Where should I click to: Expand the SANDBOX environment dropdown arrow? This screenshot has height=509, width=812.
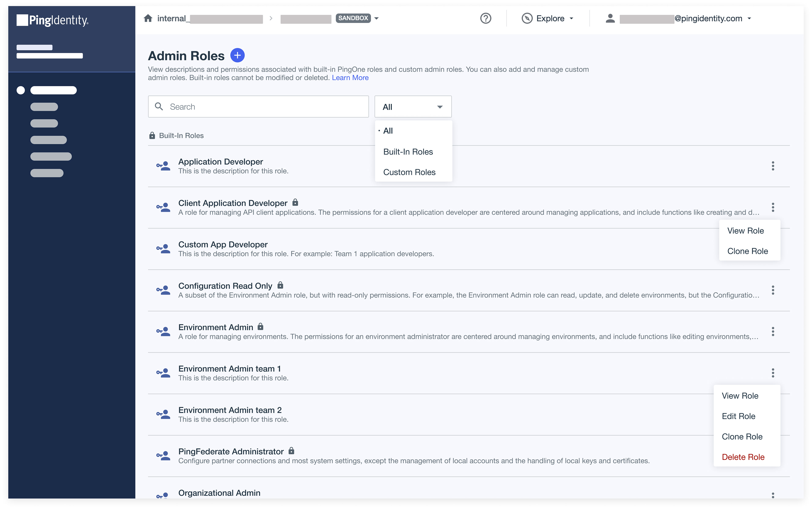pyautogui.click(x=377, y=19)
